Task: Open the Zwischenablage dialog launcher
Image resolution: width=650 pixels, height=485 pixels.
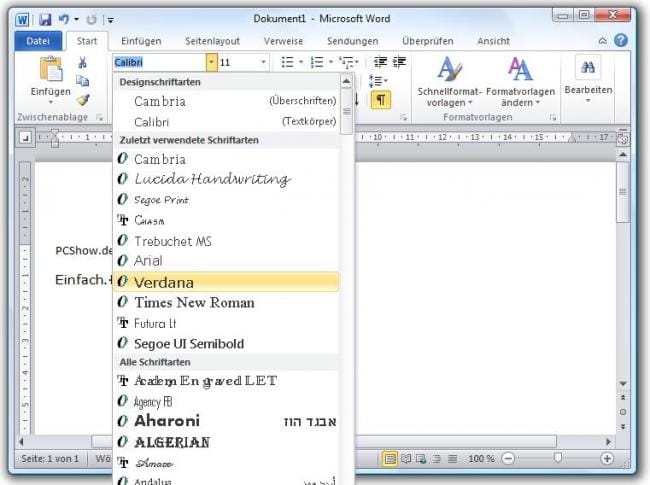Action: point(99,118)
